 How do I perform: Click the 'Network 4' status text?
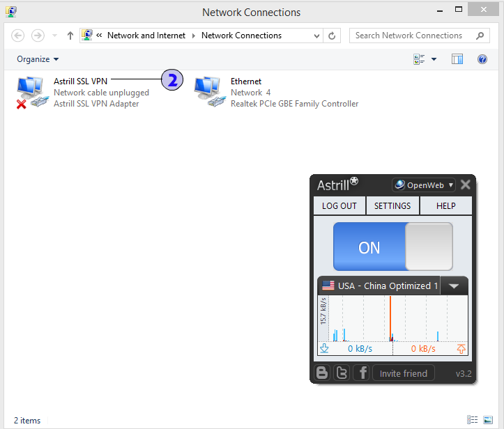251,93
